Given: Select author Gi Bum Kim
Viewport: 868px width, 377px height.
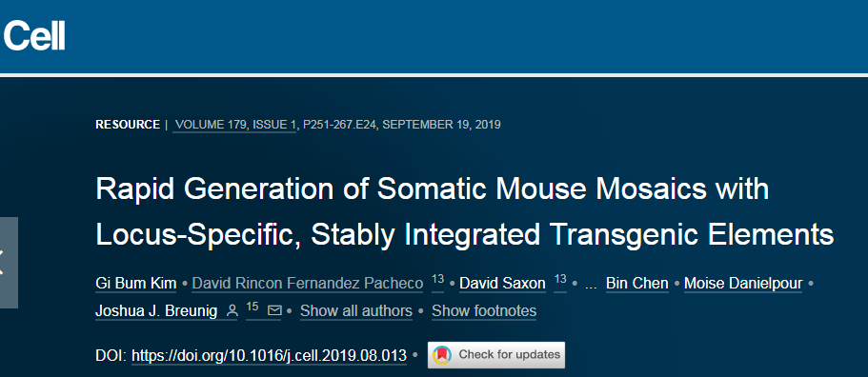Looking at the screenshot, I should pyautogui.click(x=135, y=284).
